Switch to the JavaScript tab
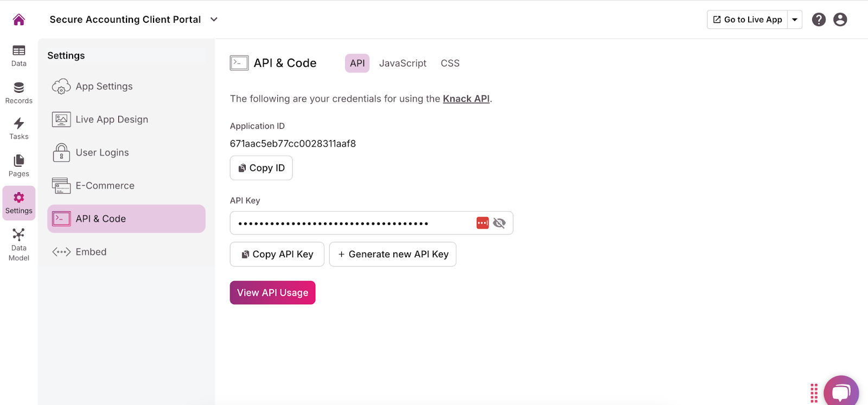 point(403,64)
